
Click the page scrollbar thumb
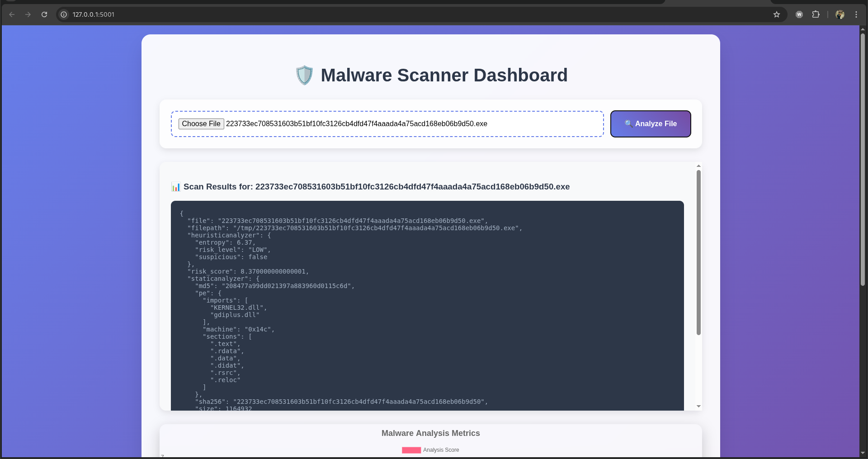coord(863,160)
